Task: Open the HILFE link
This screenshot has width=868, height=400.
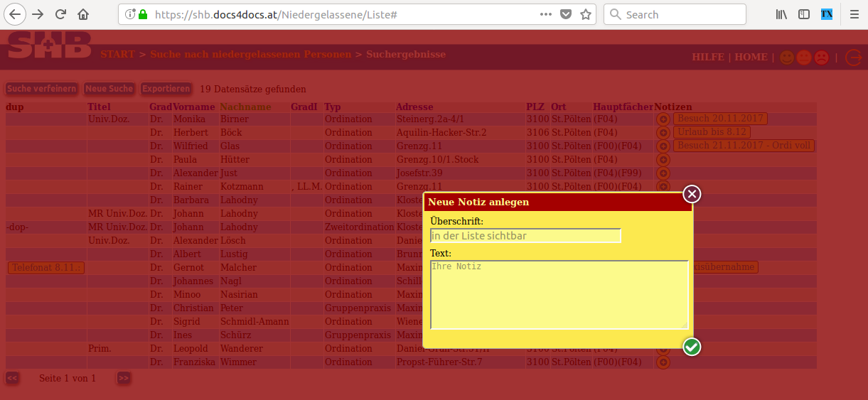Action: click(707, 58)
